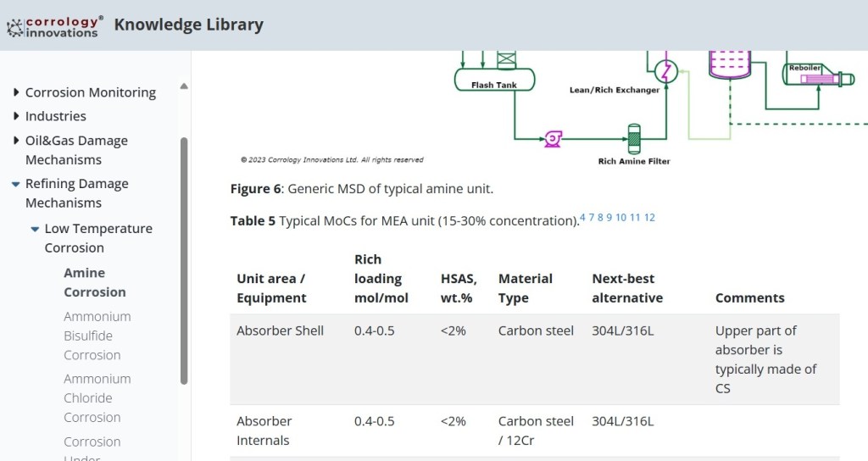Open Ammonium Bisulfide Corrosion page
Viewport: 868px width, 461px height.
(97, 336)
